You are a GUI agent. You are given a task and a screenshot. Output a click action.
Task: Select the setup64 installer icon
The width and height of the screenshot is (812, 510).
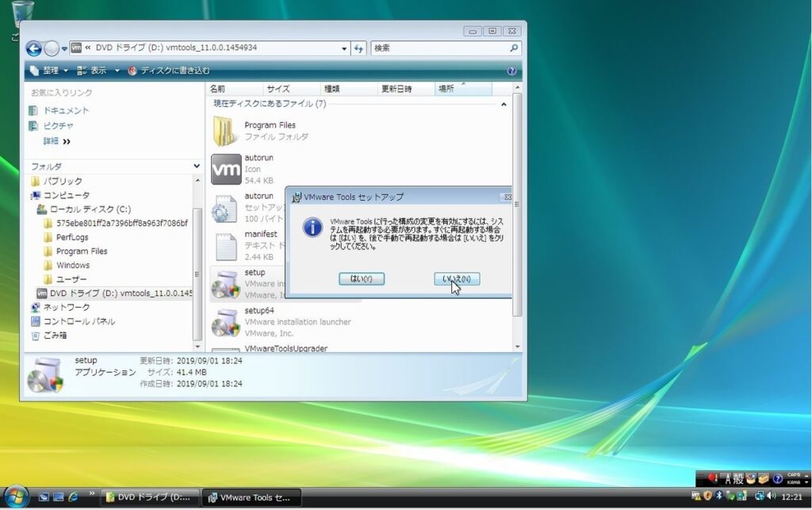[x=226, y=323]
